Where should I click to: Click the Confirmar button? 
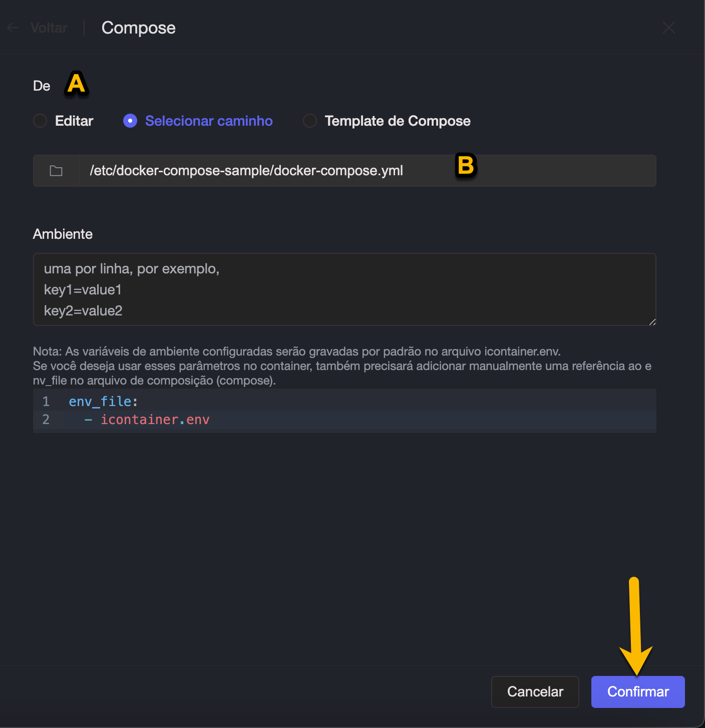[637, 691]
